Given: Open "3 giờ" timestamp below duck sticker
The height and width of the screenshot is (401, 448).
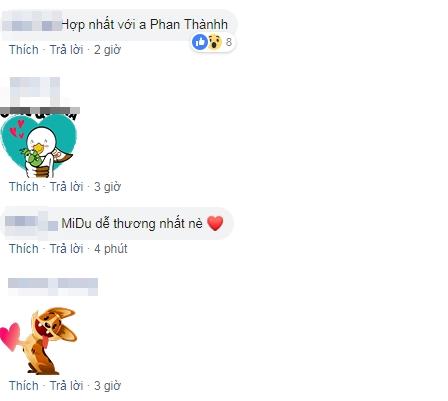Looking at the screenshot, I should click(x=107, y=187).
